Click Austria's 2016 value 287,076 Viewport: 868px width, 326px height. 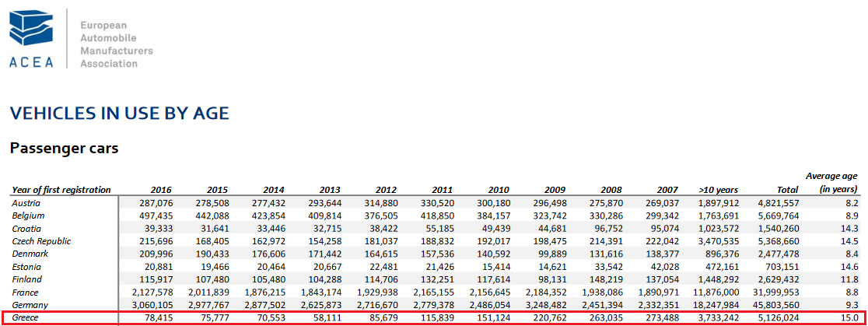click(x=156, y=203)
